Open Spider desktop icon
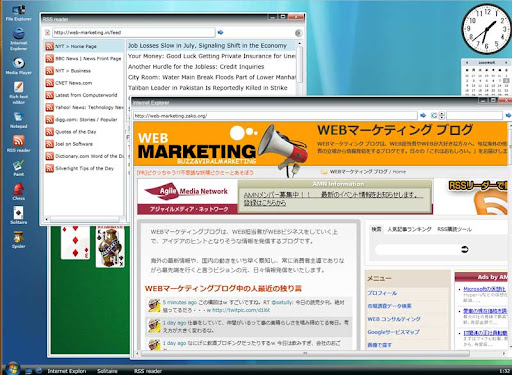Screen dimensions: 512x375 click(x=18, y=240)
